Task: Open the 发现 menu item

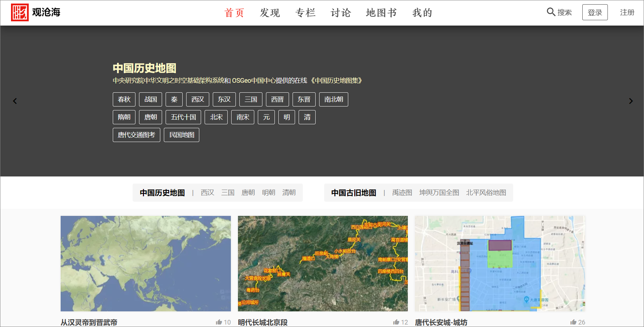Action: click(270, 13)
